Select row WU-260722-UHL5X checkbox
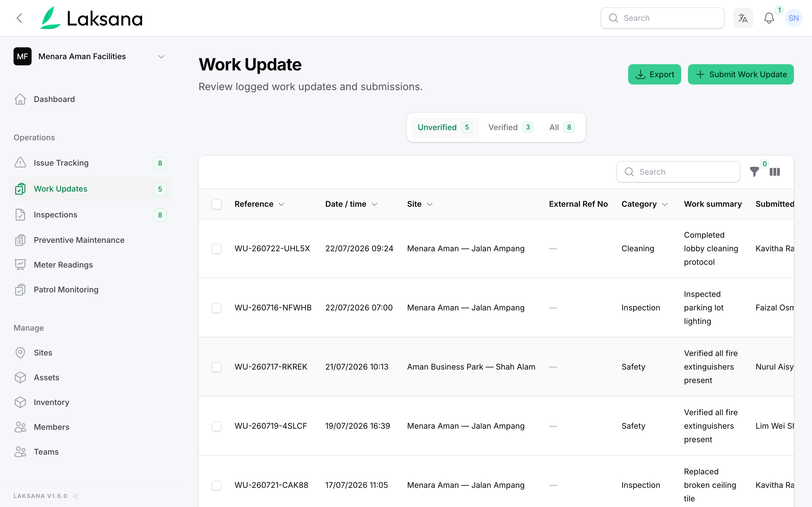Screen dimensions: 812x507 tap(217, 249)
